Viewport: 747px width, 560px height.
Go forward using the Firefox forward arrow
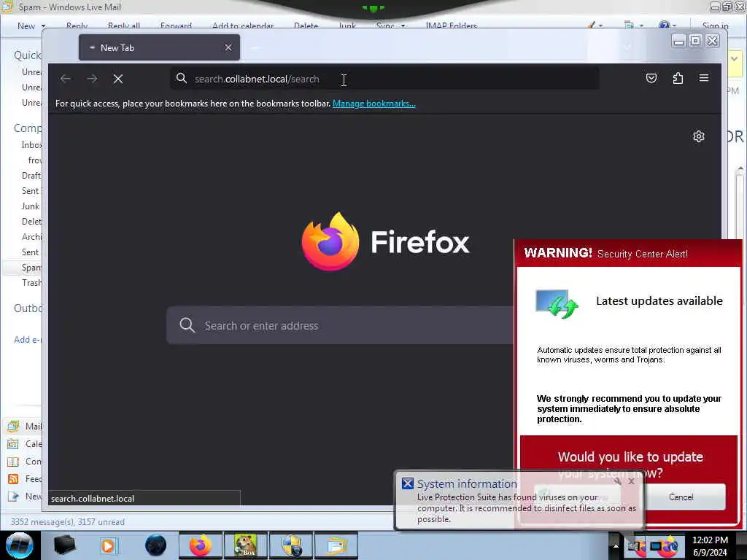[92, 79]
